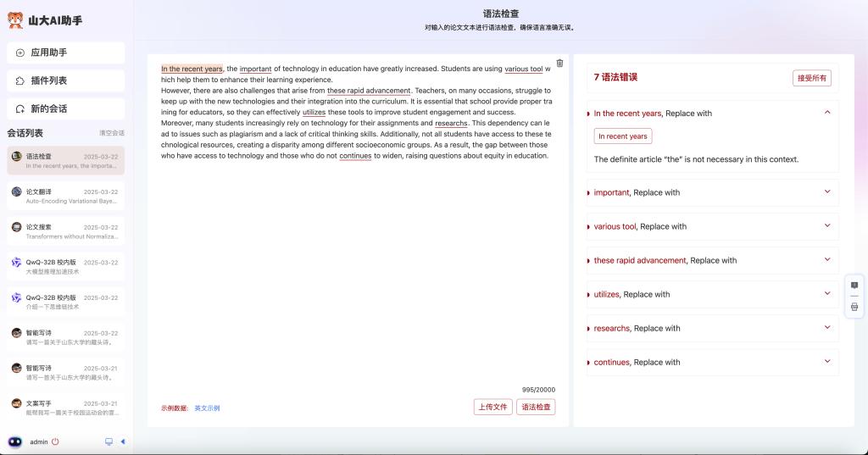This screenshot has height=455, width=868.
Task: Click 上传文件 button
Action: [492, 407]
